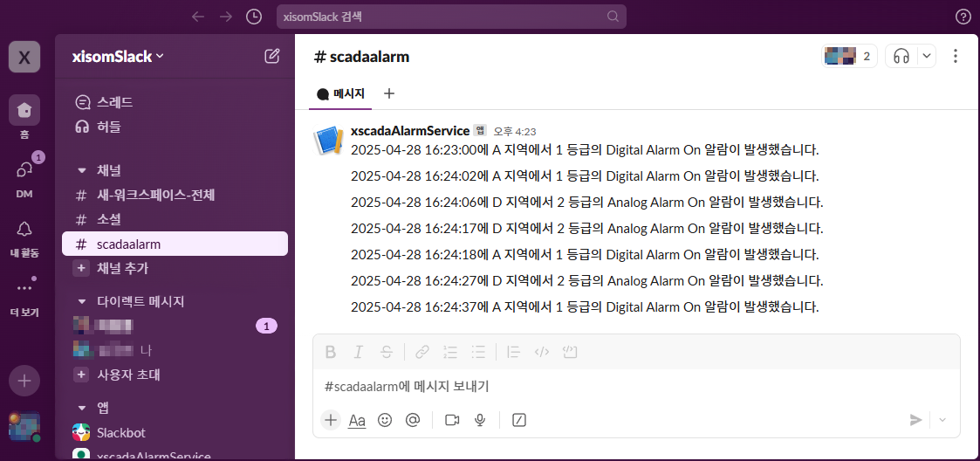
Task: Collapse the 다이렉트 메시지 section
Action: 81,301
